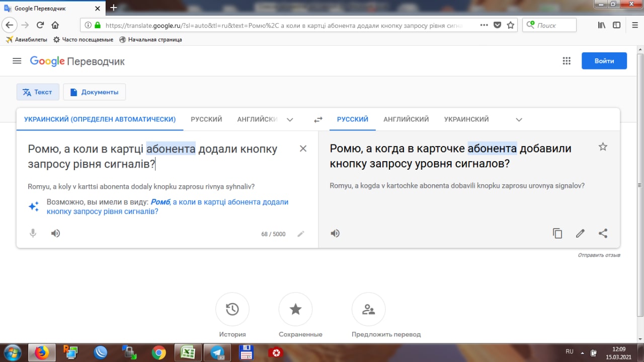
Task: Click the Google Переводчик logo
Action: click(77, 61)
